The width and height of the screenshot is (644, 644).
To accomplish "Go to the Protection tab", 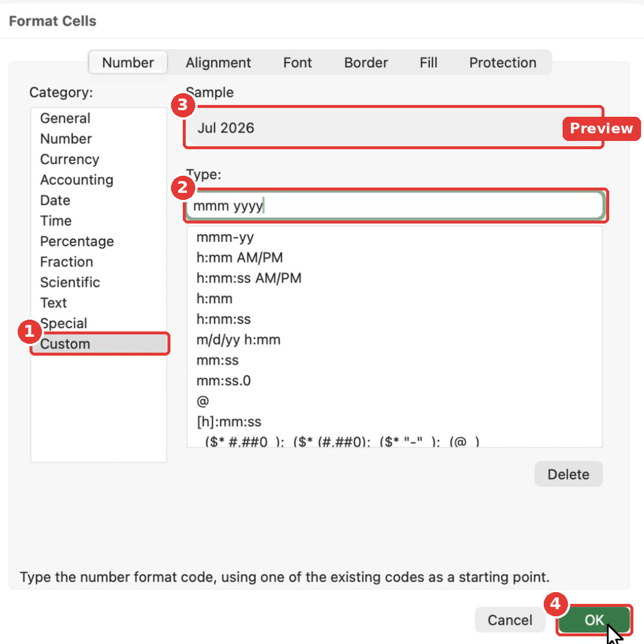I will (x=502, y=63).
